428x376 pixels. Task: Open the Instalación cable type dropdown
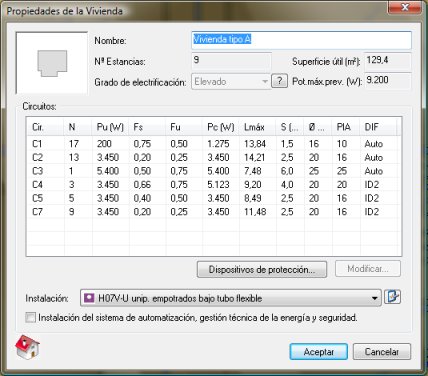[230, 298]
